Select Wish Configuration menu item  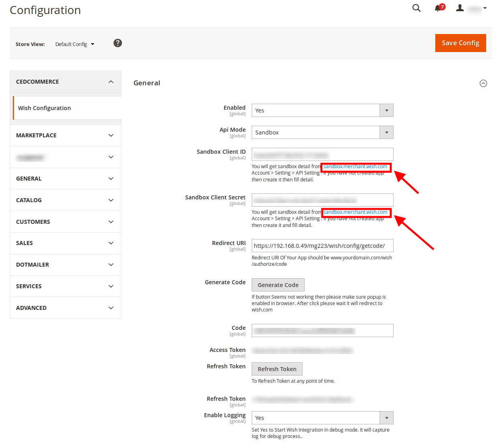click(x=67, y=108)
